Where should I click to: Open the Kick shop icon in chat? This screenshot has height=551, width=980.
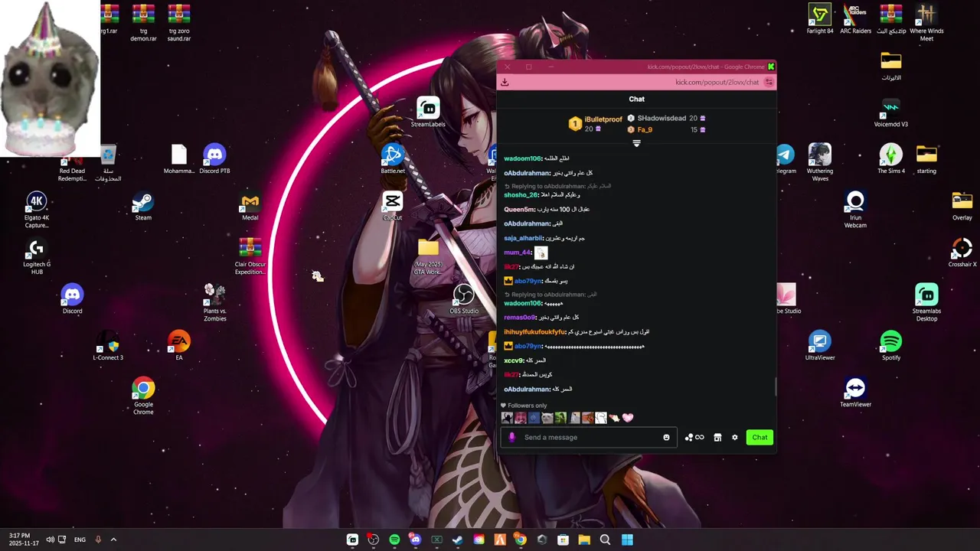pyautogui.click(x=717, y=438)
